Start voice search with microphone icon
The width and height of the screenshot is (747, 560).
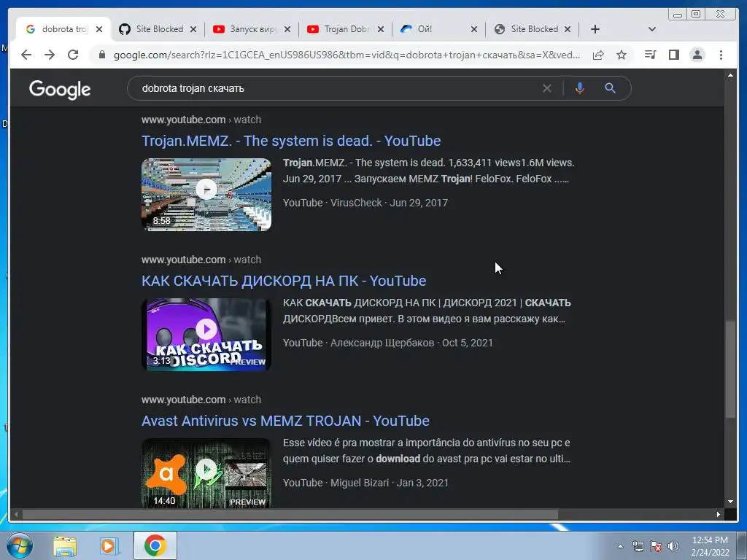coord(579,88)
